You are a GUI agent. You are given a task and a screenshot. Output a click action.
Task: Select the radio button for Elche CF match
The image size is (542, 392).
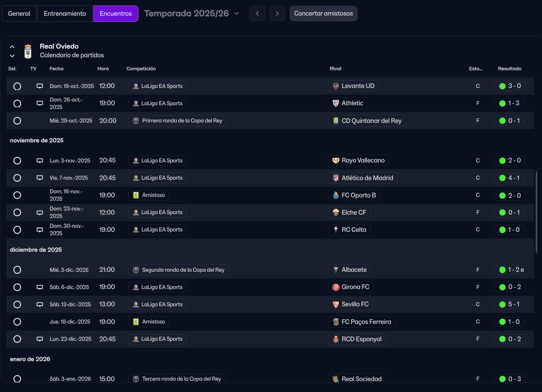17,212
